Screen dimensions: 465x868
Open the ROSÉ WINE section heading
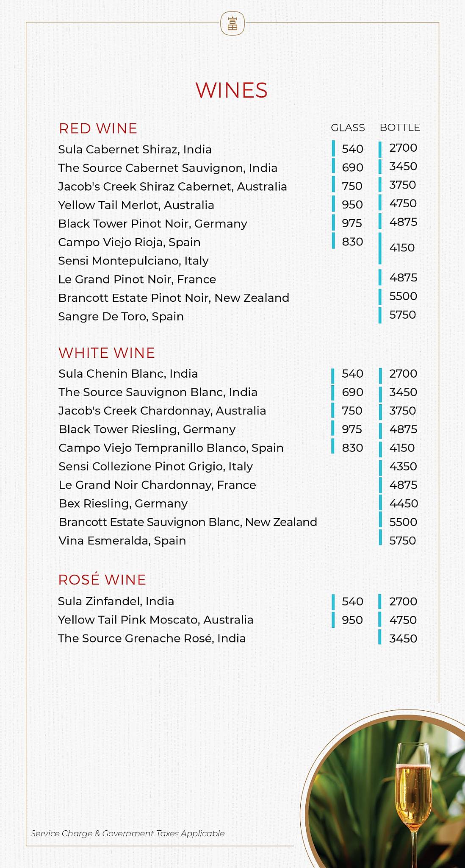pos(102,579)
